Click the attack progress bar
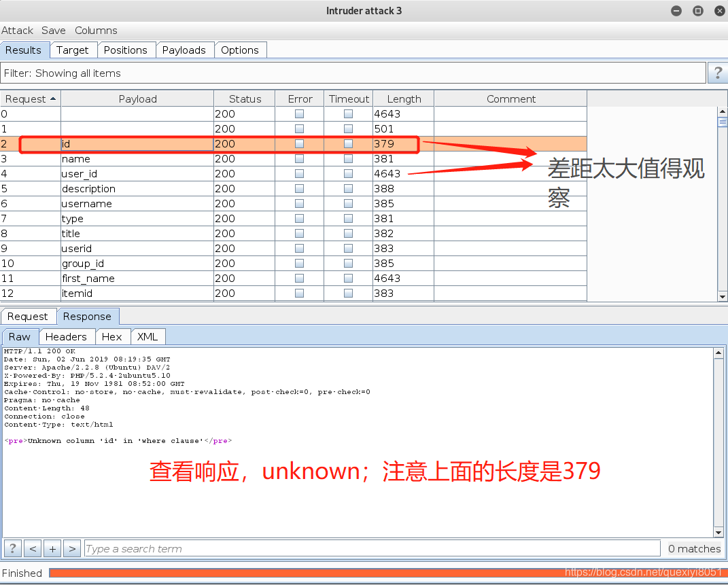The image size is (728, 585). click(388, 573)
